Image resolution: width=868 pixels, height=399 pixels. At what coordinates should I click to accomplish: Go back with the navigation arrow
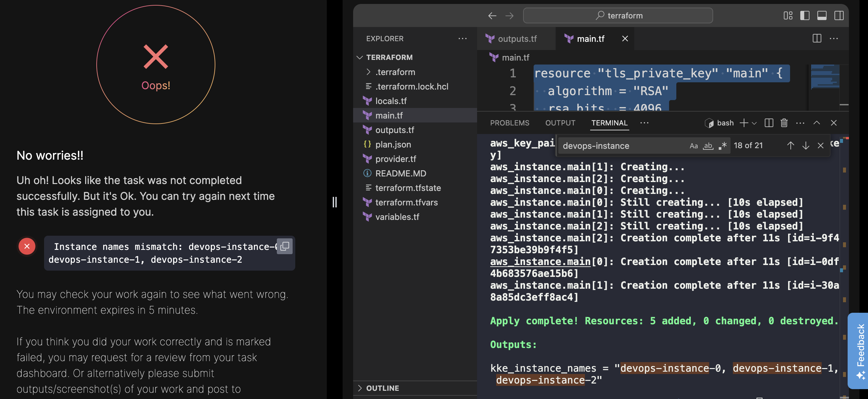(492, 15)
